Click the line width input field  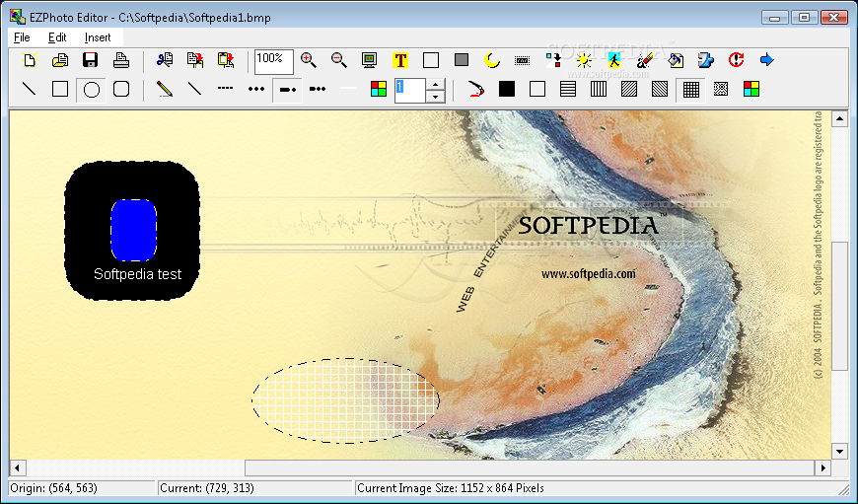pyautogui.click(x=410, y=91)
